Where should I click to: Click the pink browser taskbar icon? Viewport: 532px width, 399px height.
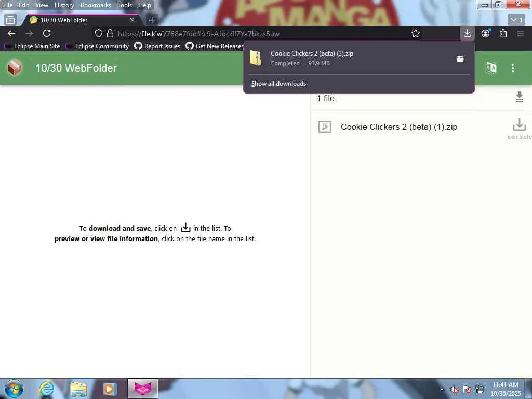(143, 389)
